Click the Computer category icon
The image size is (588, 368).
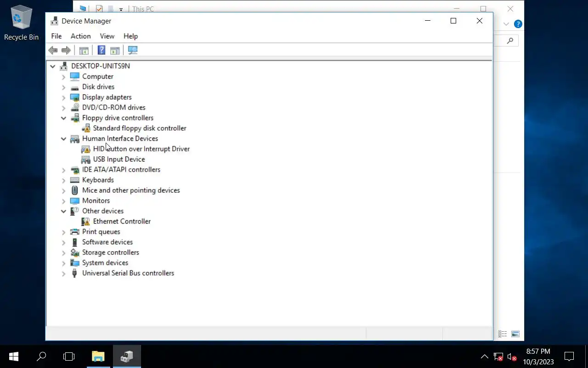coord(74,76)
